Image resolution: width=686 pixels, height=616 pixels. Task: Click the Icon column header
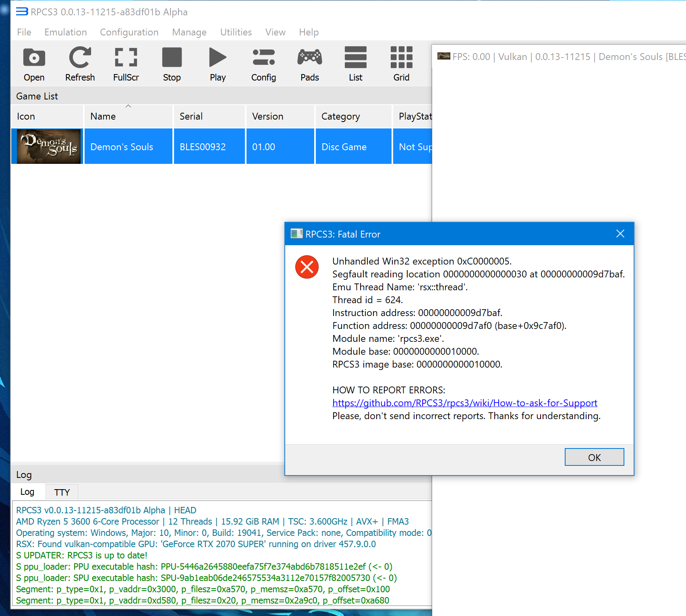coord(47,116)
